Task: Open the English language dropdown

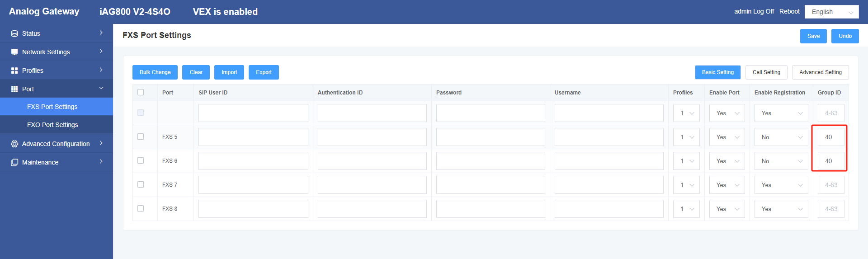Action: tap(831, 12)
